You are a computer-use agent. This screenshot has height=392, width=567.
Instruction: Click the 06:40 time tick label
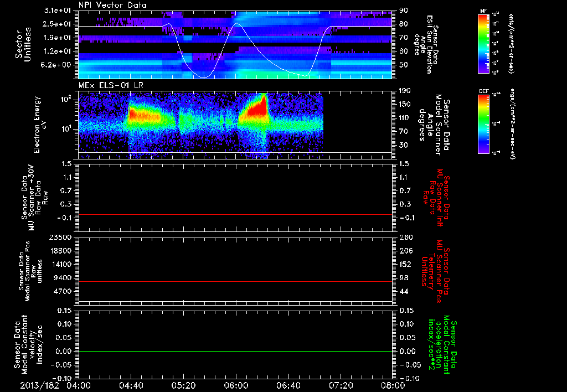pos(288,385)
